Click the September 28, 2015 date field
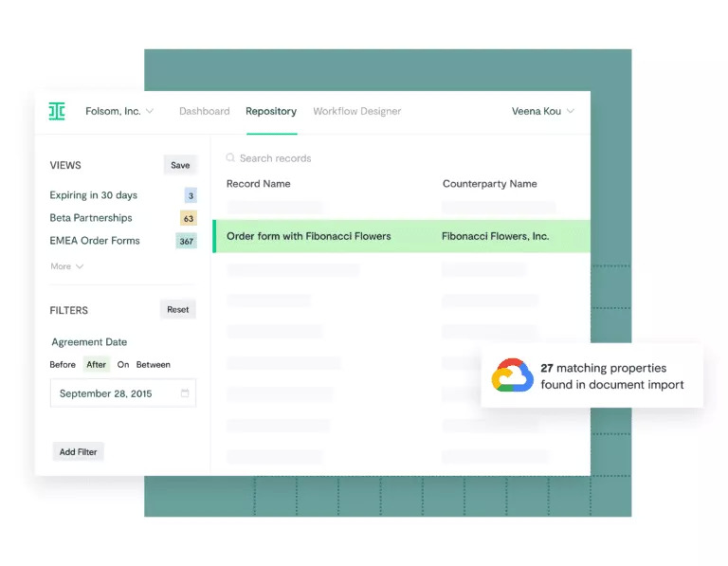The image size is (728, 566). click(123, 393)
